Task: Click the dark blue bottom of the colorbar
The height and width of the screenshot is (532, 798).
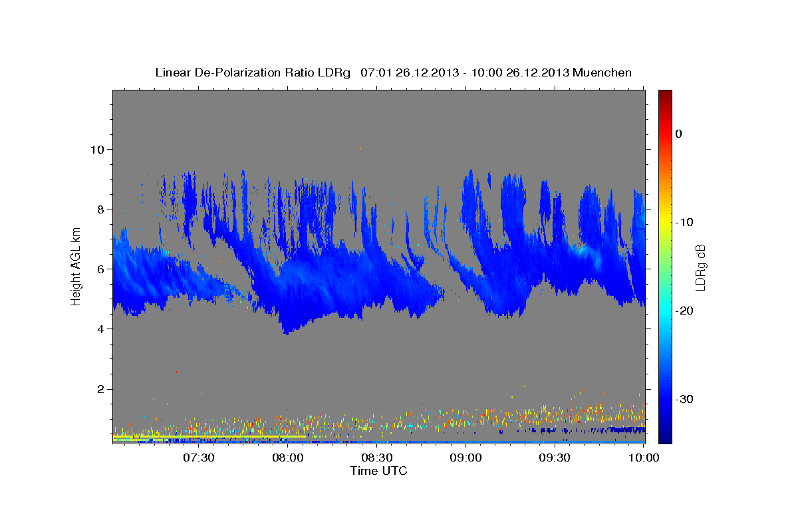Action: [665, 438]
